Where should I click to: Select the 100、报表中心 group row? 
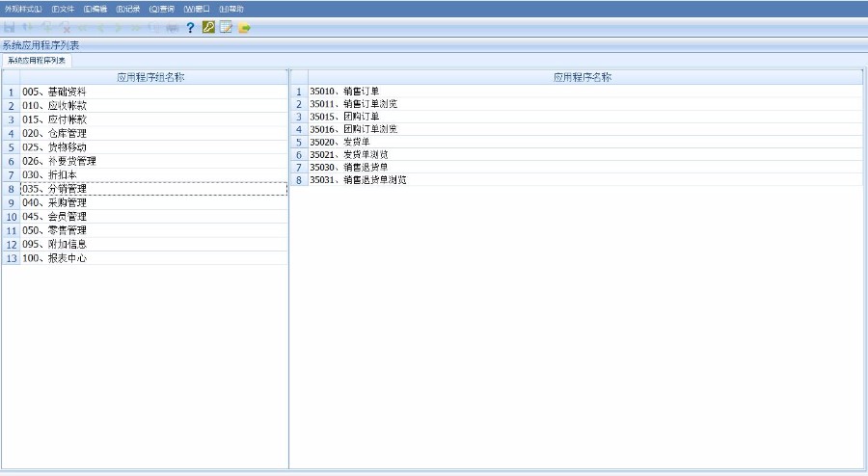(154, 257)
